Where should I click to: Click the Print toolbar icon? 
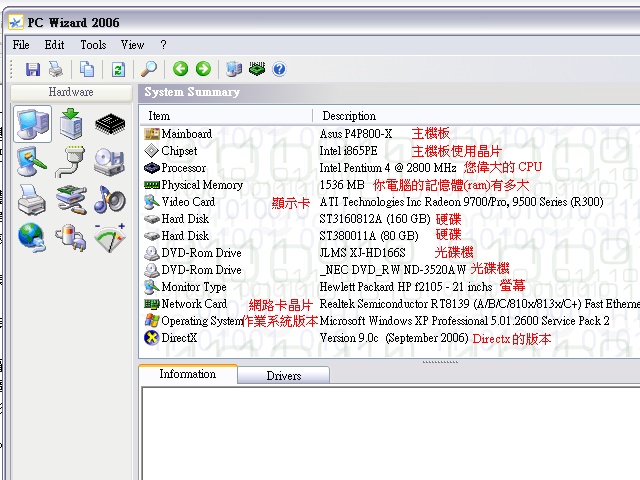coord(56,69)
